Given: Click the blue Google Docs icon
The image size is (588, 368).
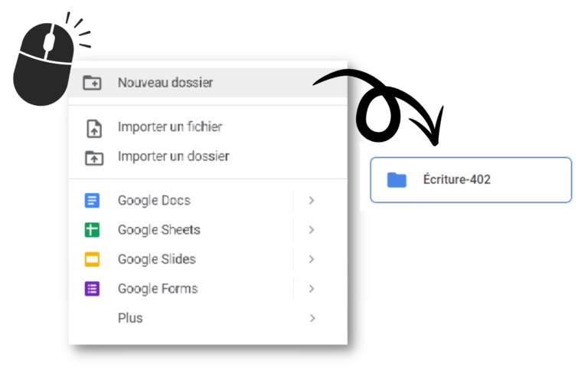Looking at the screenshot, I should click(x=92, y=201).
